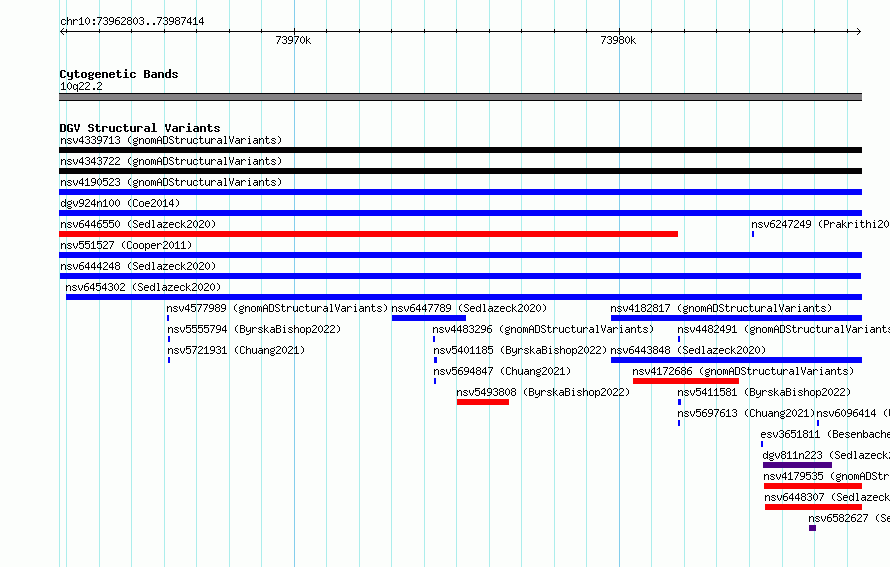
Task: Select nsv5555794 (ByrskaBishop2022) label
Action: point(254,329)
